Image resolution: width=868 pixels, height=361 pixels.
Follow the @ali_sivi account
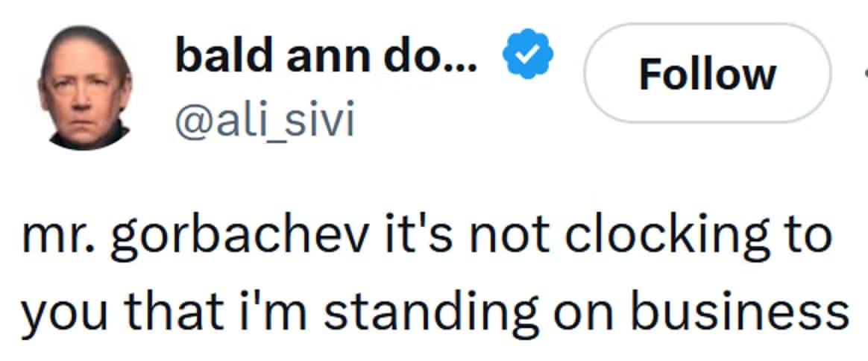coord(707,74)
